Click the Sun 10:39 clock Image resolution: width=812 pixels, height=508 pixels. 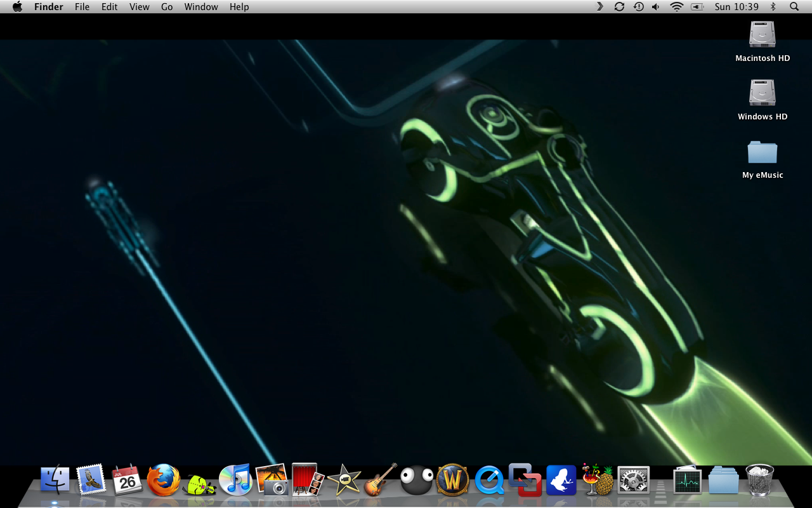click(x=737, y=7)
